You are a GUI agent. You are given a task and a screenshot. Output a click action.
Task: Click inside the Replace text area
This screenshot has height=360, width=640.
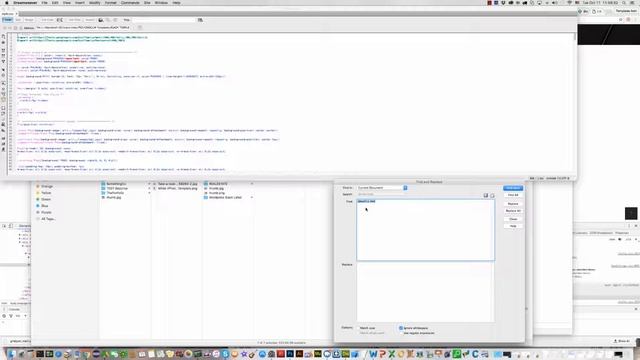click(x=425, y=292)
